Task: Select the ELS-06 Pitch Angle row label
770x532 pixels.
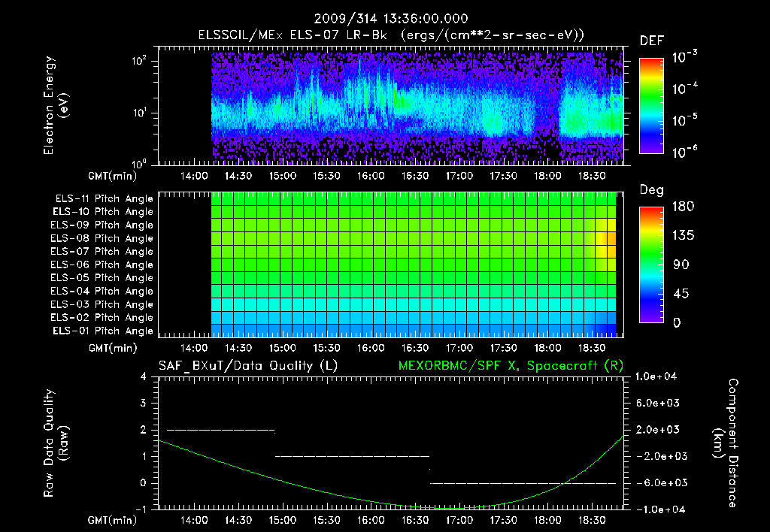Action: pos(102,264)
